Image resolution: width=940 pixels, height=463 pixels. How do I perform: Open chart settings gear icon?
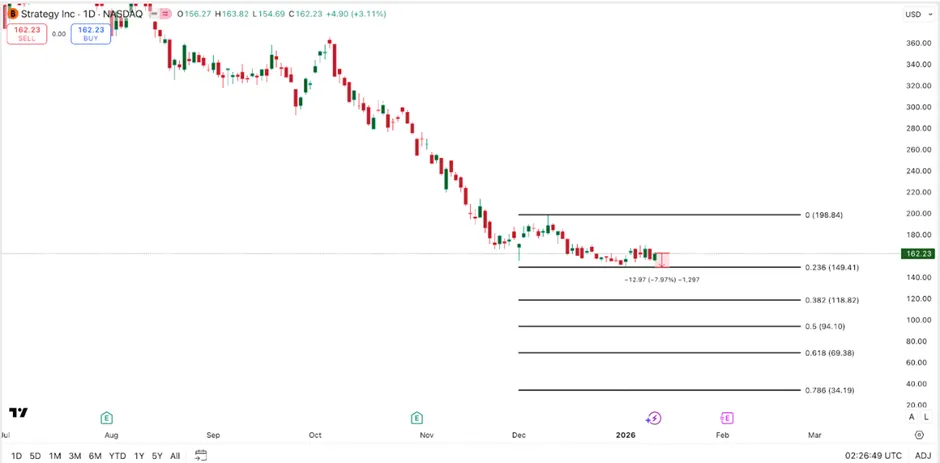(918, 435)
